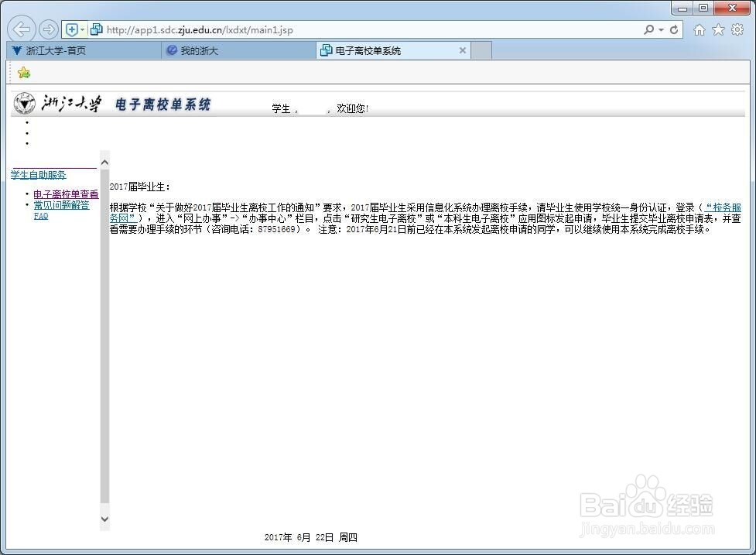Click the scrollbar down arrow
Image resolution: width=756 pixels, height=555 pixels.
tap(104, 520)
